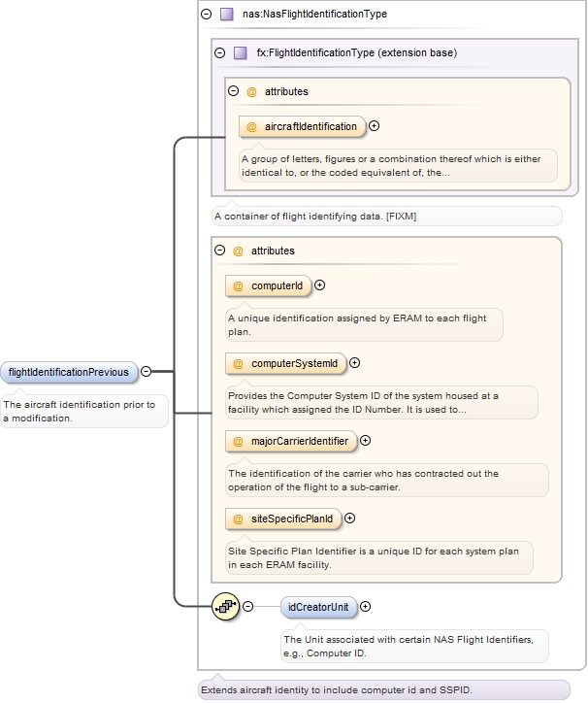
Task: Expand the idCreatorUnit plus button
Action: click(365, 607)
